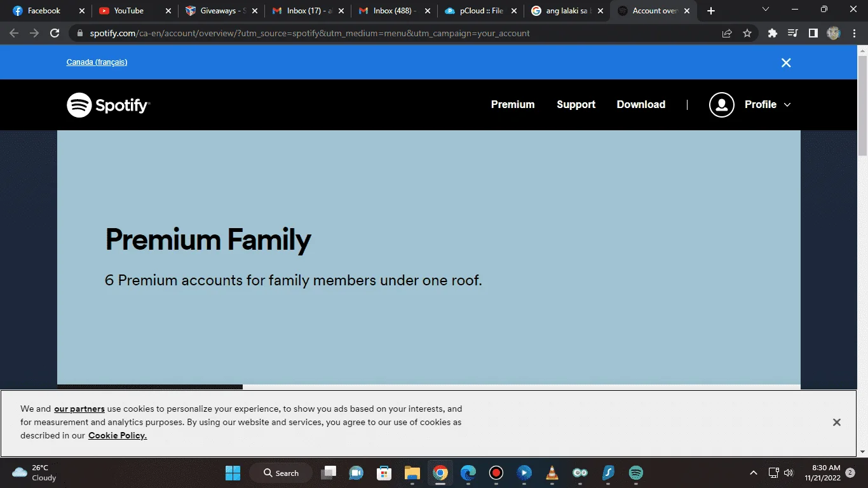Open a new browser tab
The height and width of the screenshot is (488, 868).
[711, 11]
